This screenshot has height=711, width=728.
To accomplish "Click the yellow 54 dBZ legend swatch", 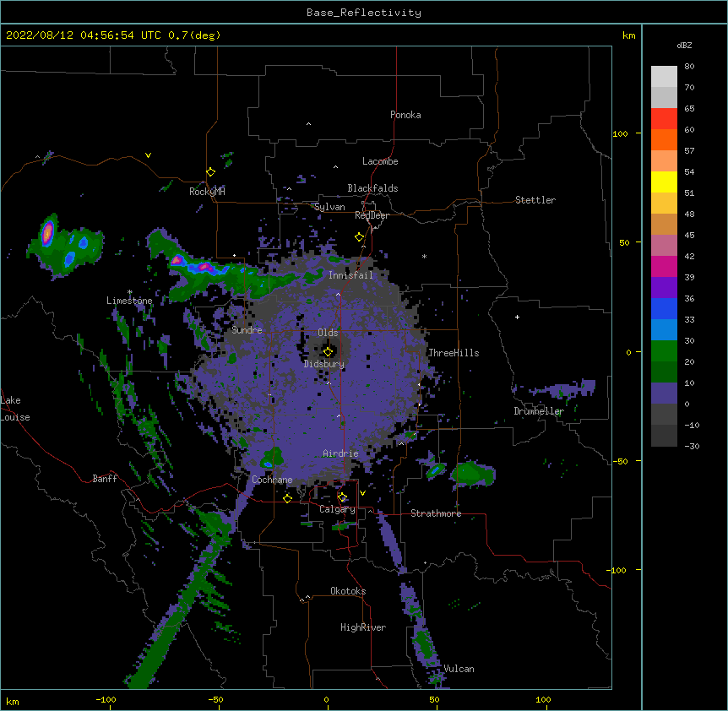I will pyautogui.click(x=664, y=182).
